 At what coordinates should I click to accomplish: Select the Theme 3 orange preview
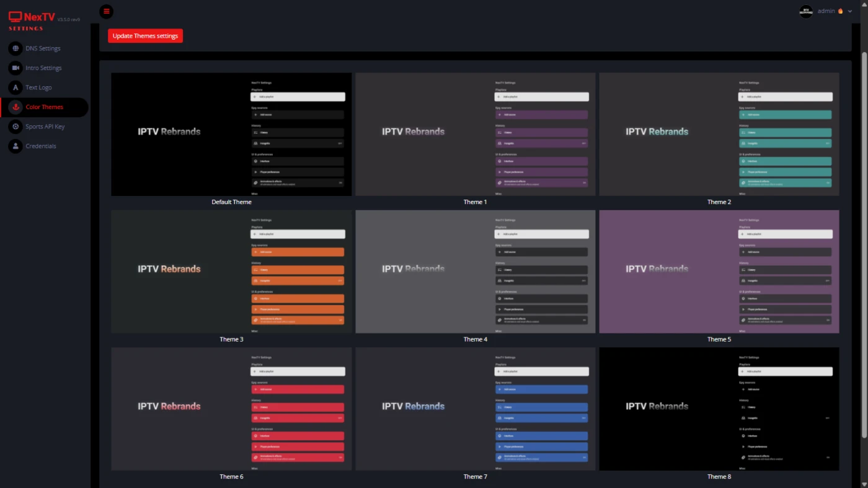pos(231,272)
